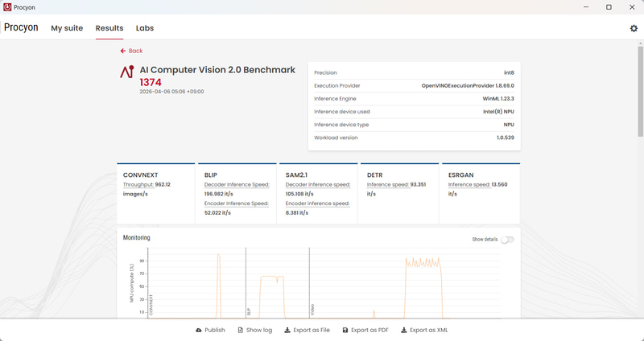Click the Execution Provider row label
The height and width of the screenshot is (341, 644).
tap(336, 86)
